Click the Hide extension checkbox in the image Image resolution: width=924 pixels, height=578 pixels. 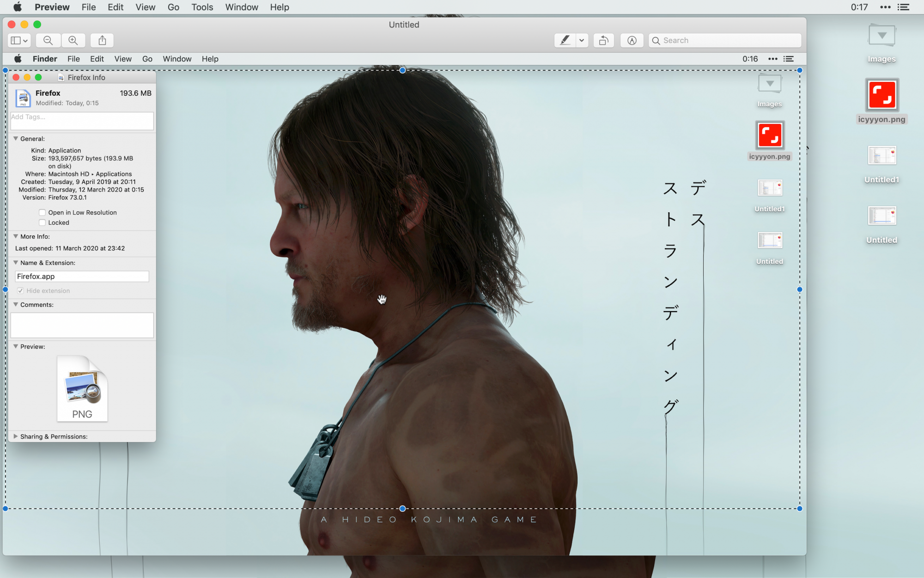click(20, 291)
